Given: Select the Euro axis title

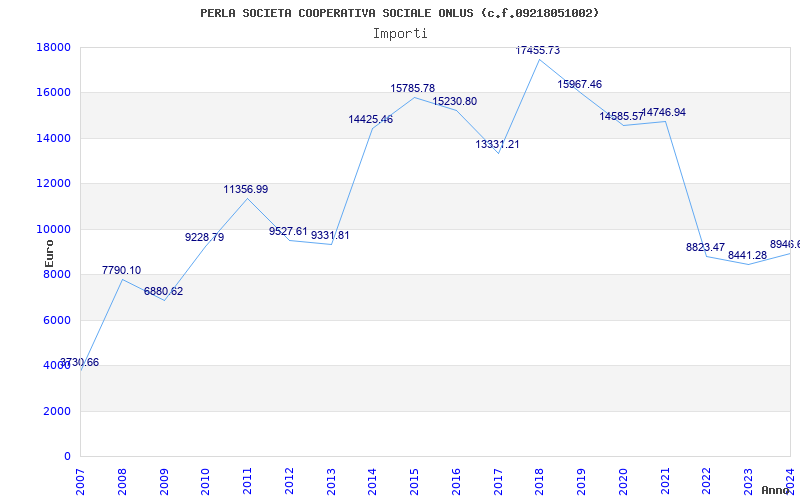Looking at the screenshot, I should pos(49,253).
